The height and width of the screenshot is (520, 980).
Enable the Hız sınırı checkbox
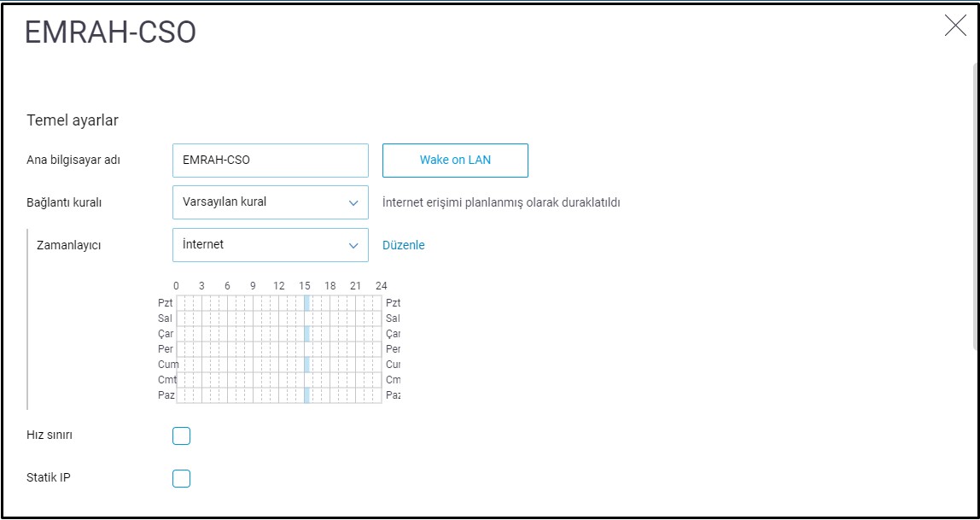[x=181, y=436]
